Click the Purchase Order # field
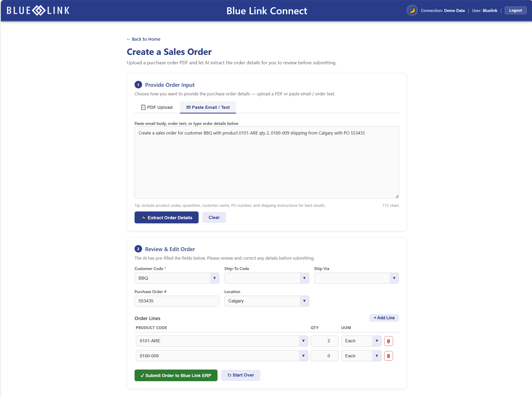This screenshot has width=532, height=397. point(177,301)
